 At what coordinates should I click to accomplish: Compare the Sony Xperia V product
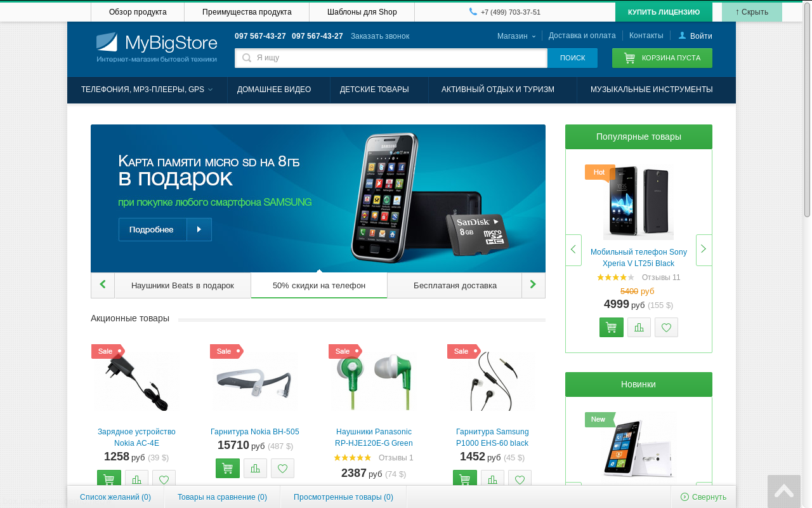(639, 327)
